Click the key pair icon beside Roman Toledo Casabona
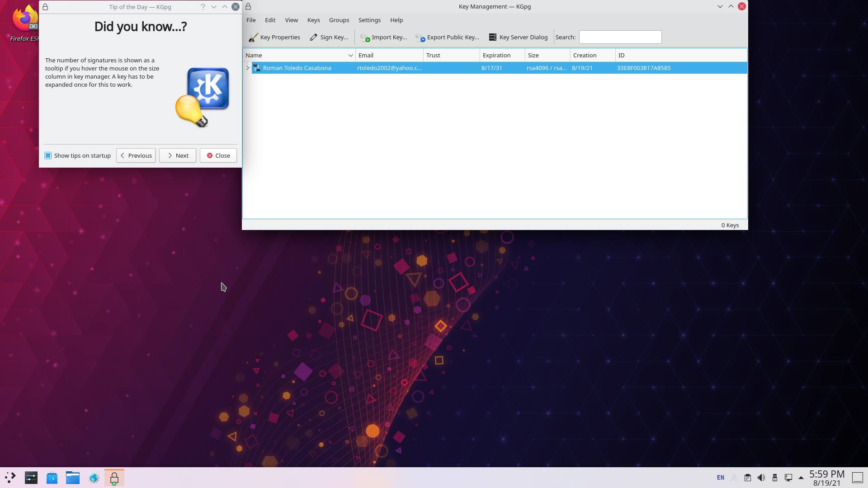 pyautogui.click(x=257, y=68)
